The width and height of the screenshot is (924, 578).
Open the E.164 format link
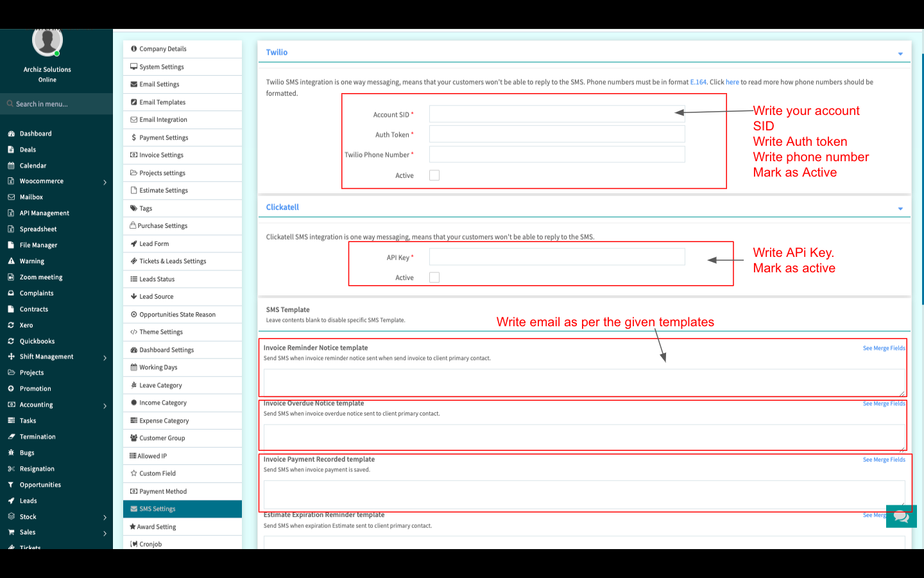click(697, 82)
